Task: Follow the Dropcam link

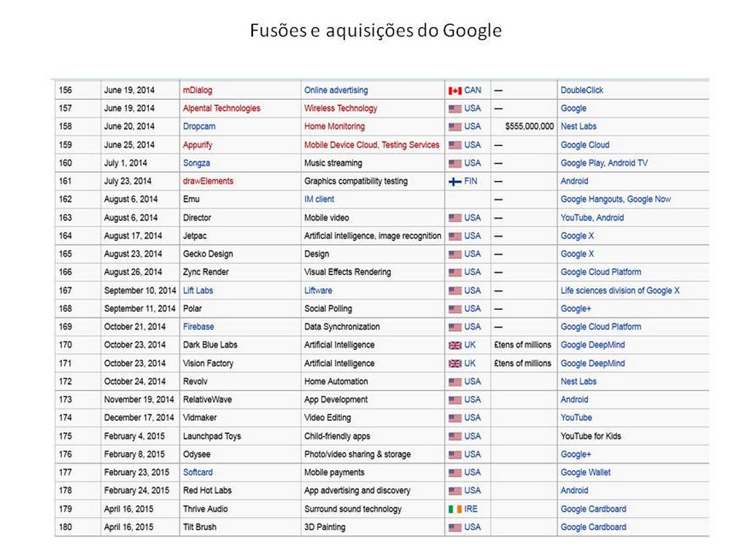Action: pos(199,127)
